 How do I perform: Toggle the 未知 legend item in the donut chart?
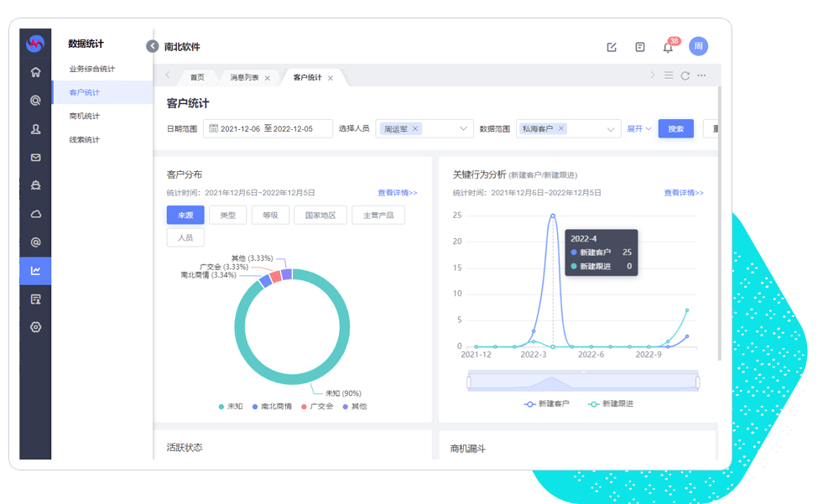click(231, 406)
